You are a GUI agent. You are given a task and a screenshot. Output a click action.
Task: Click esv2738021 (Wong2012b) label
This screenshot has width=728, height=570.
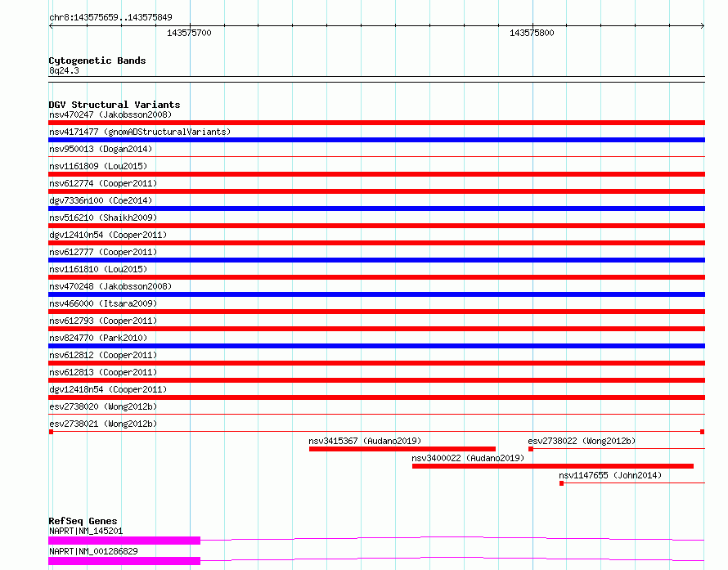point(103,424)
